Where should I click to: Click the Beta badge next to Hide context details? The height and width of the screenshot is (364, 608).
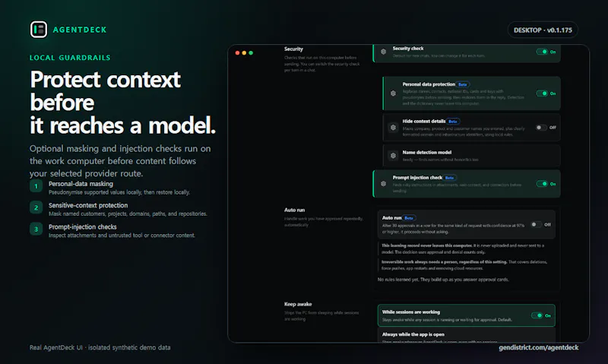click(452, 122)
